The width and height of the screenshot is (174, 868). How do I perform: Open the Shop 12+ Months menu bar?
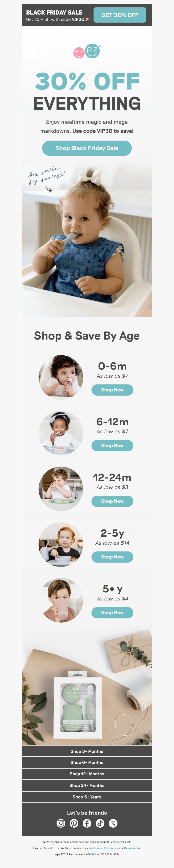coord(87,774)
